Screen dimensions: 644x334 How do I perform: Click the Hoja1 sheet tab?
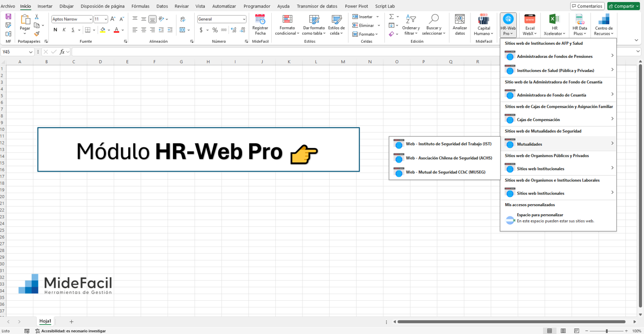click(x=45, y=321)
